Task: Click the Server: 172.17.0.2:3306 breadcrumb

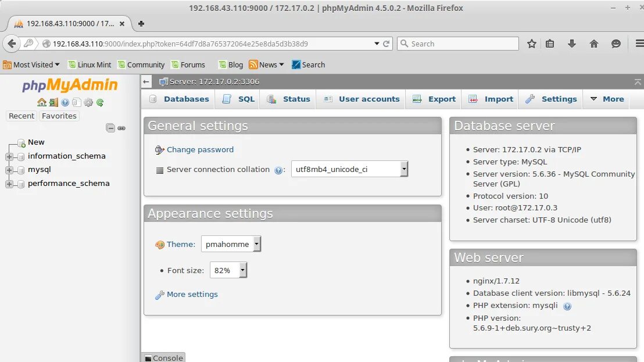Action: [214, 82]
